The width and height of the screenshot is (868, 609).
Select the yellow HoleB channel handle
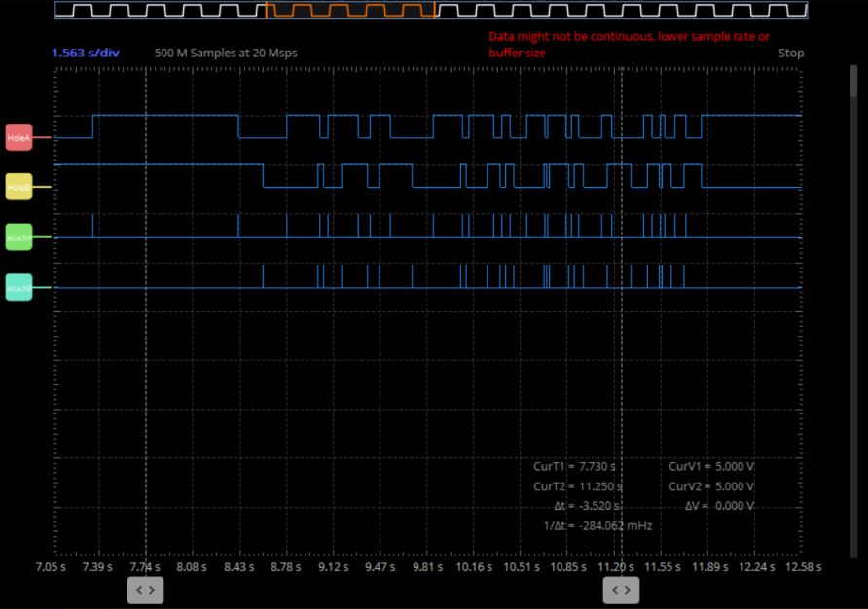pyautogui.click(x=19, y=187)
